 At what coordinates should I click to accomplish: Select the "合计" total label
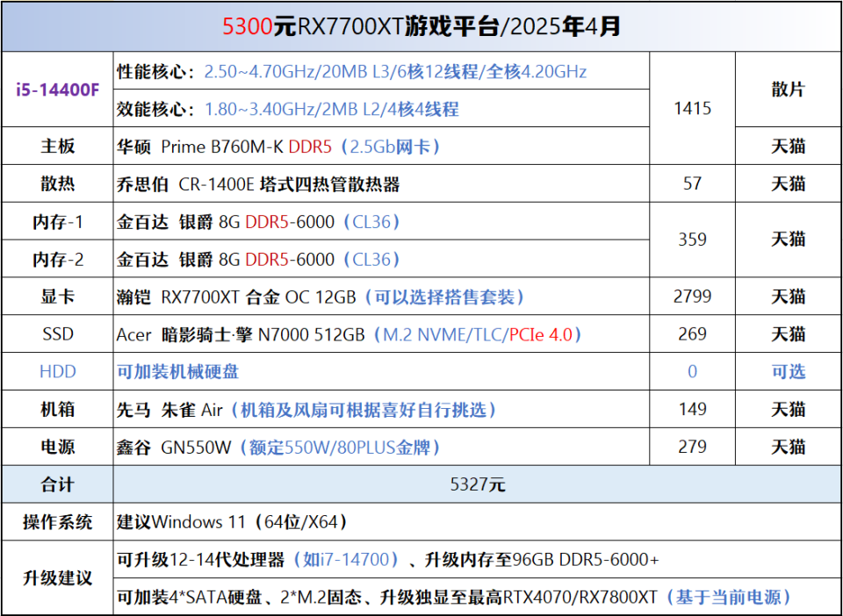click(58, 484)
